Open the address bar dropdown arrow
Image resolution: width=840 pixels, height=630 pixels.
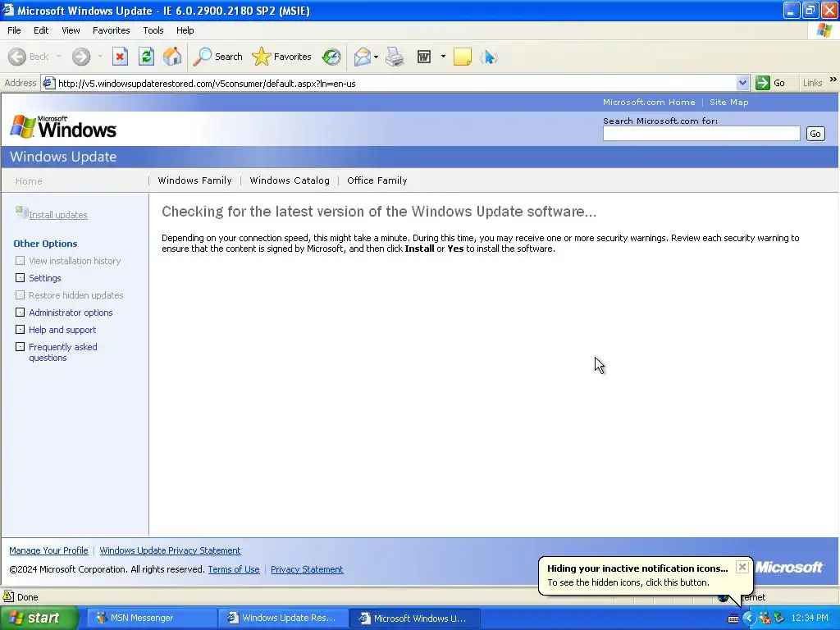coord(742,83)
